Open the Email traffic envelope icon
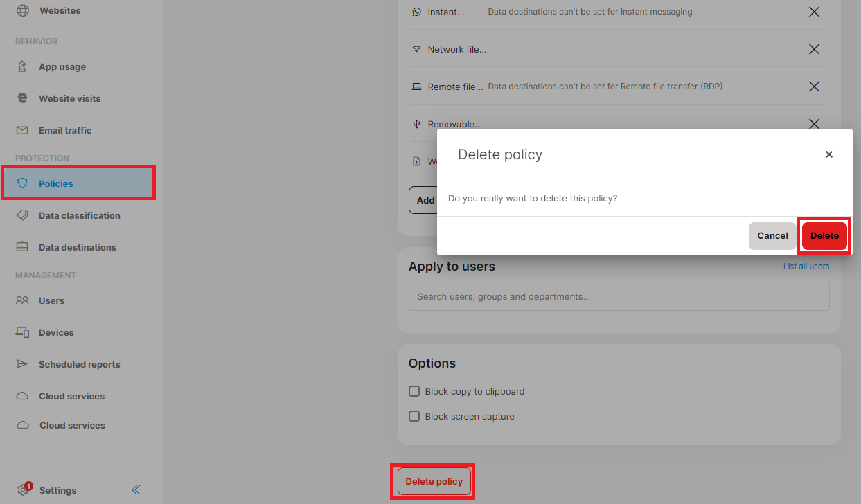 (21, 129)
